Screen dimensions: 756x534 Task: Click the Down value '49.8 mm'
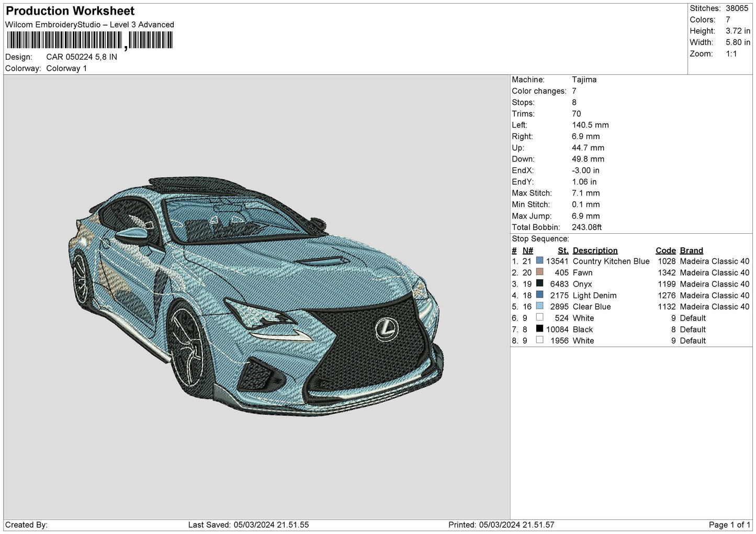click(x=588, y=159)
